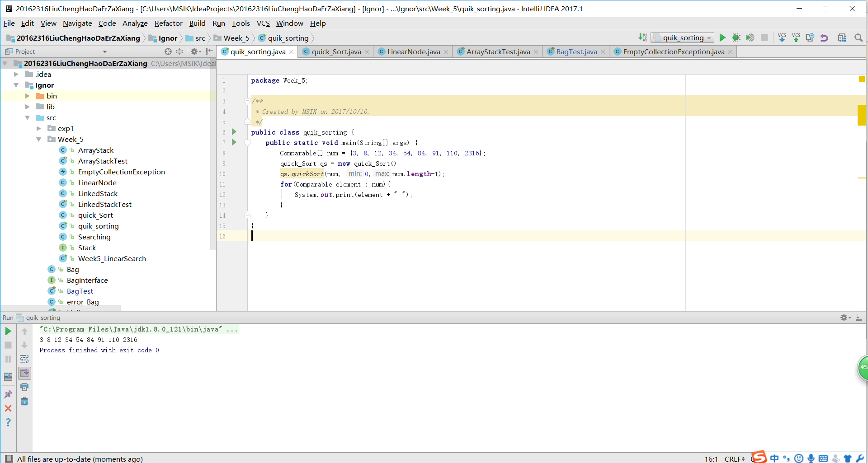Collapse the project root node
This screenshot has width=868, height=463.
point(5,63)
